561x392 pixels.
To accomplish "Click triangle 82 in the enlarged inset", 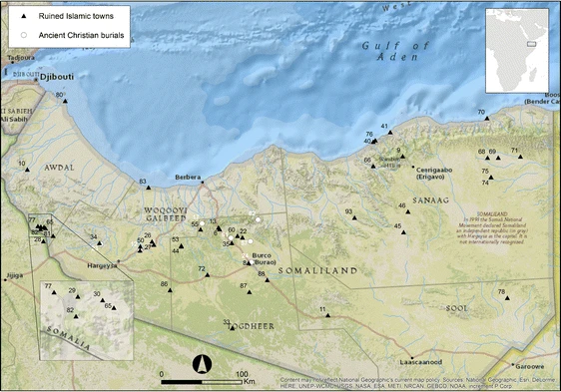I will (x=76, y=316).
